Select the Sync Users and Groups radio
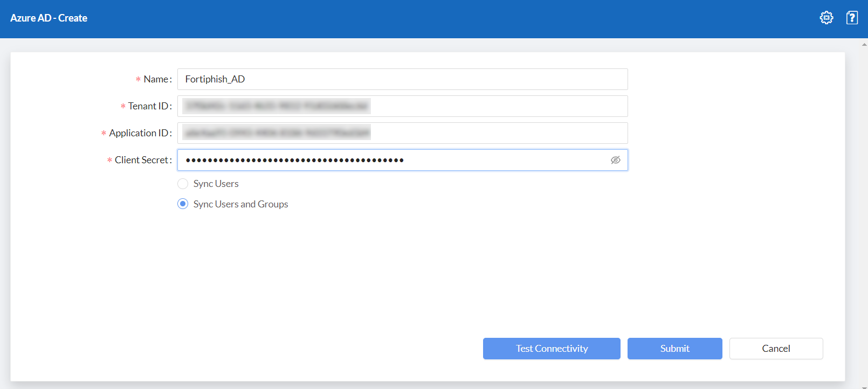 tap(183, 204)
